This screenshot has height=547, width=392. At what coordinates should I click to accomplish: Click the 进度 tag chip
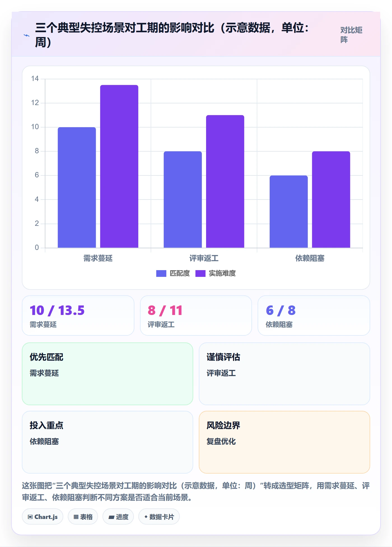pos(118,516)
